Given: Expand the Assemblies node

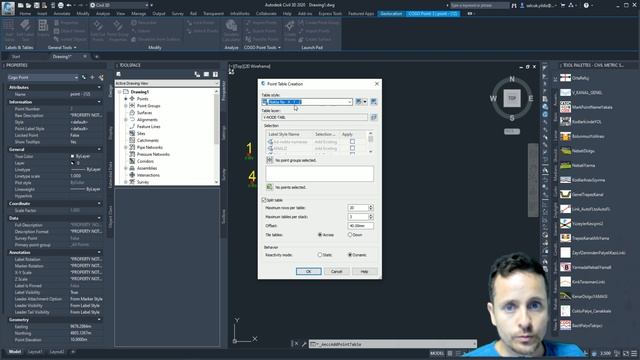Looking at the screenshot, I should (126, 168).
